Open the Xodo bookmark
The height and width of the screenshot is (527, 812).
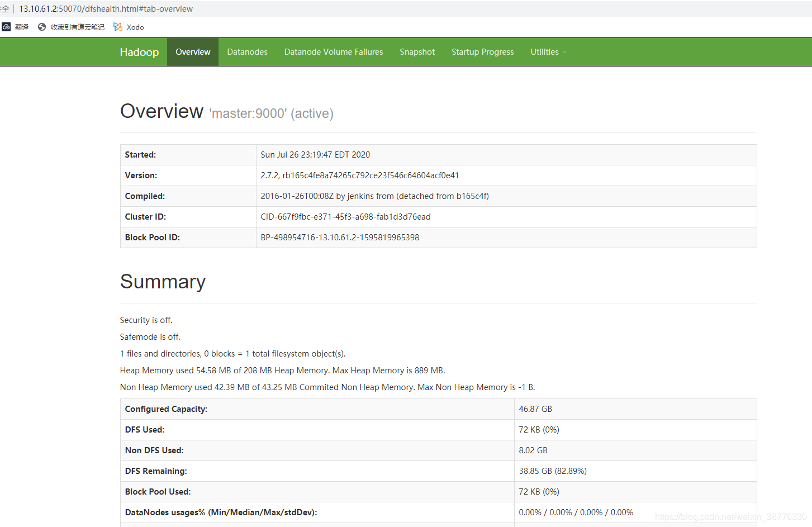tap(129, 27)
